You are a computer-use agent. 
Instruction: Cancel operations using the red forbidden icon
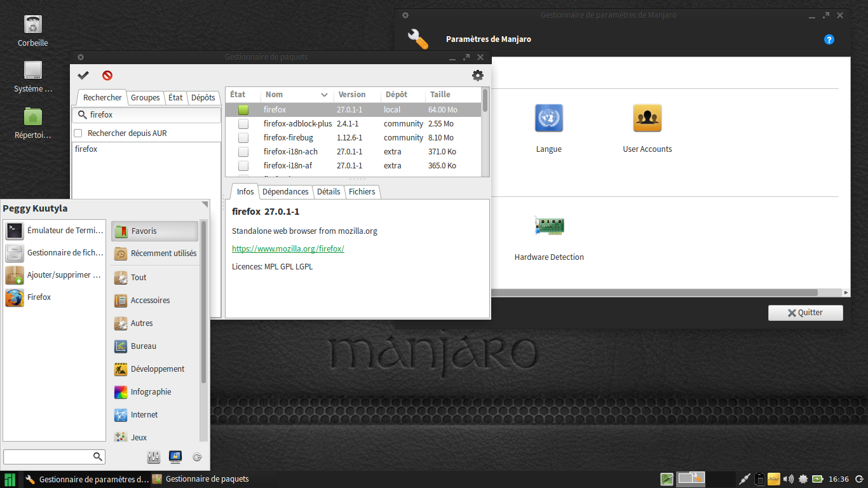107,75
